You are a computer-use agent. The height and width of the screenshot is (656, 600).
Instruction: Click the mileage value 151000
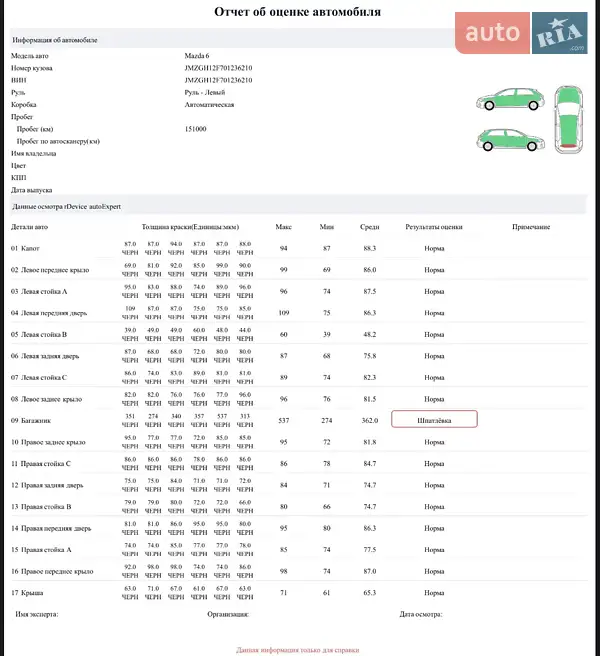coord(196,129)
